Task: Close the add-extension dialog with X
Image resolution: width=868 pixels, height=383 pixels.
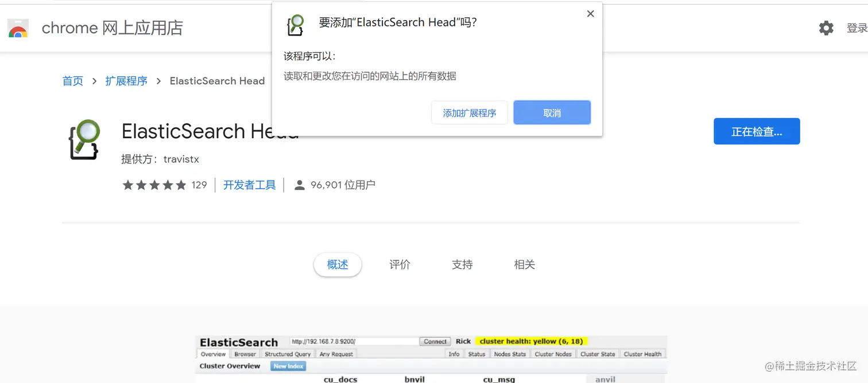Action: [590, 14]
